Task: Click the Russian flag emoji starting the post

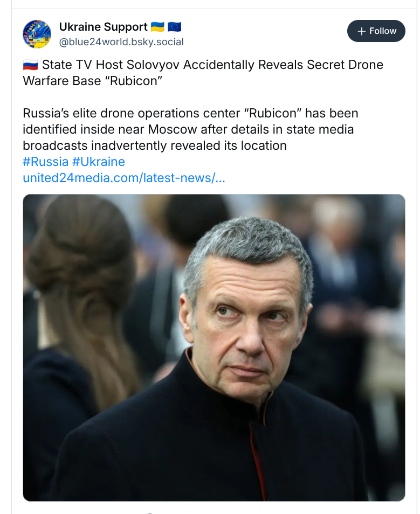Action: point(30,65)
